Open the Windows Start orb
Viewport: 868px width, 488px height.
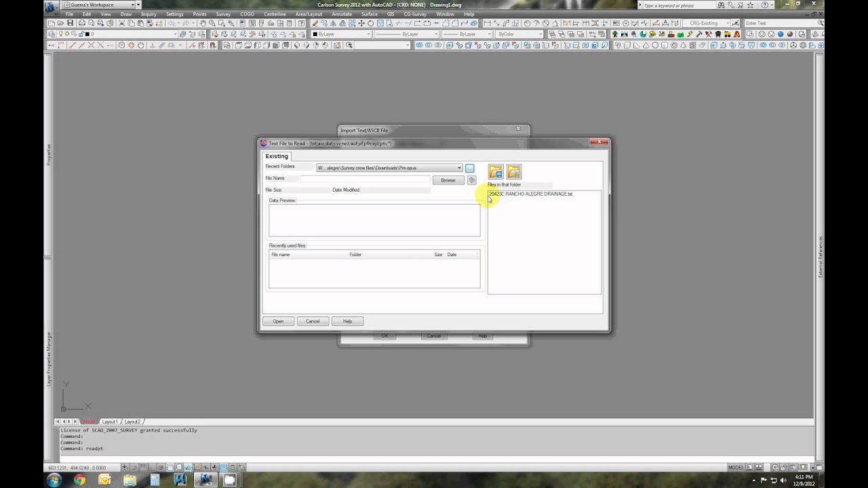(x=54, y=480)
